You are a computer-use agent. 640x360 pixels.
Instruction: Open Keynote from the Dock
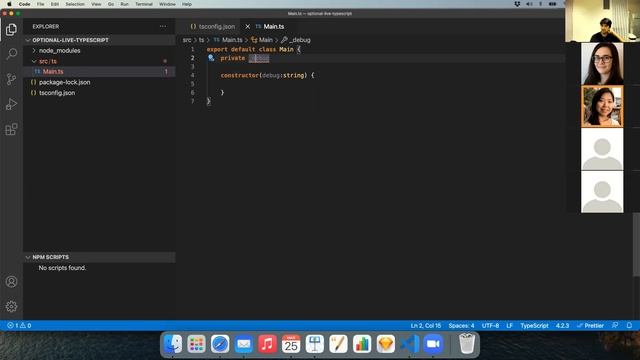[315, 344]
